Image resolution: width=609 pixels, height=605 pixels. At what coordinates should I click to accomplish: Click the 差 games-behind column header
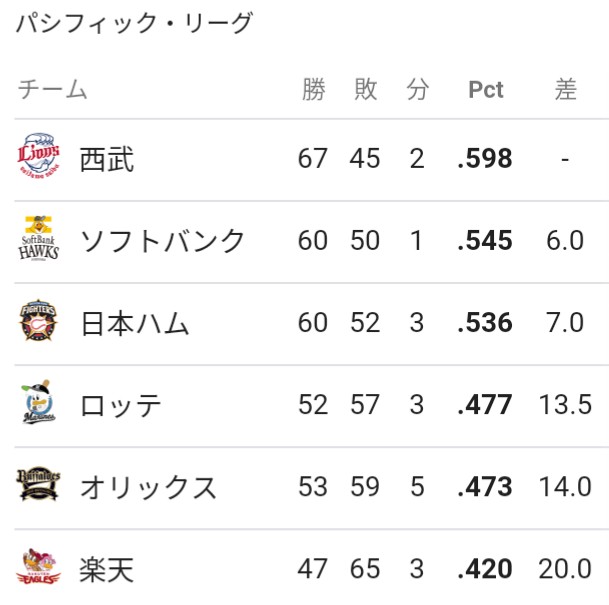(x=566, y=89)
